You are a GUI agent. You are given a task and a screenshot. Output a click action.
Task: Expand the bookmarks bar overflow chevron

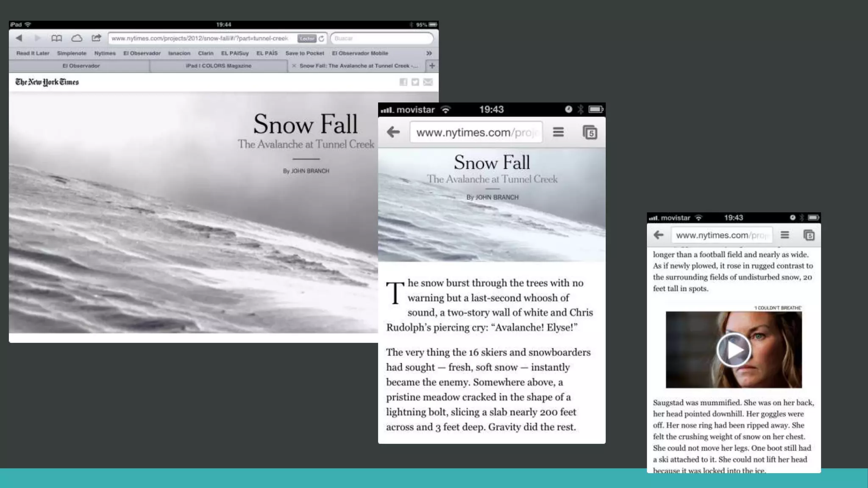(x=429, y=53)
